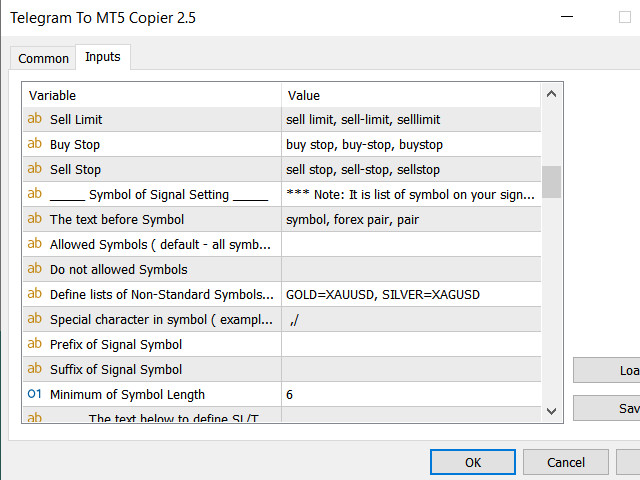Click 'ab' icon beside Special character in symbol

[x=35, y=318]
